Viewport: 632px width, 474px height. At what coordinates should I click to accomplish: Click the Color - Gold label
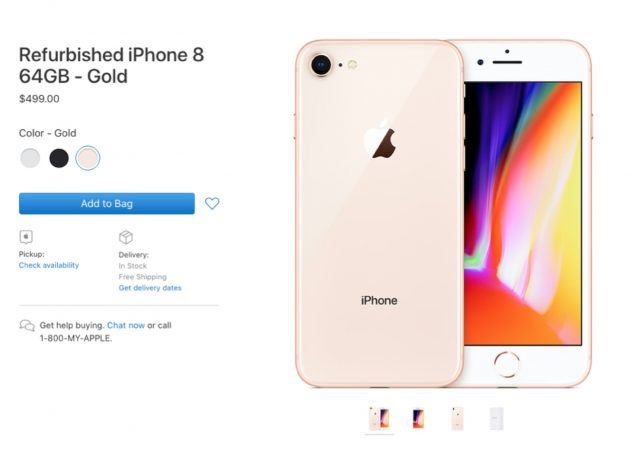48,133
